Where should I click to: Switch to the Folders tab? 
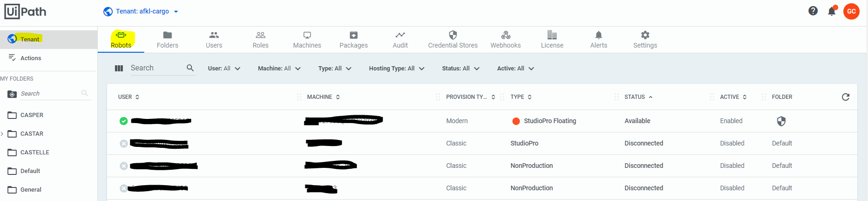tap(168, 39)
